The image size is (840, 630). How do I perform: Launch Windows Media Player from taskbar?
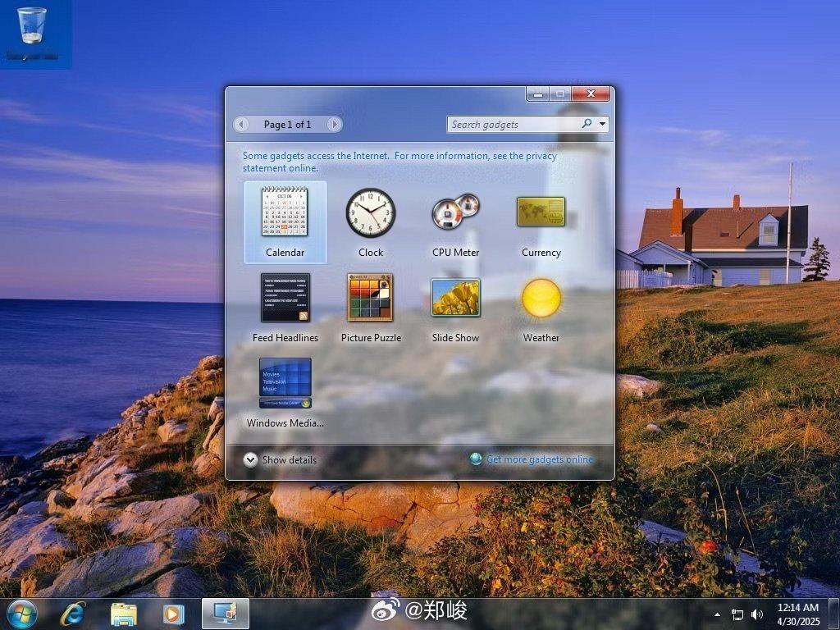(x=174, y=614)
